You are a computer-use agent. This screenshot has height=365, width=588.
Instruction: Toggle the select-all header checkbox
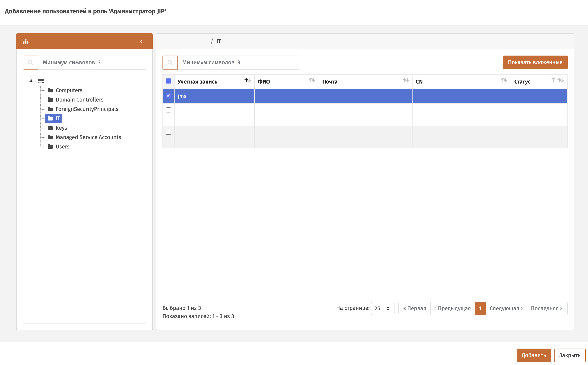tap(168, 81)
